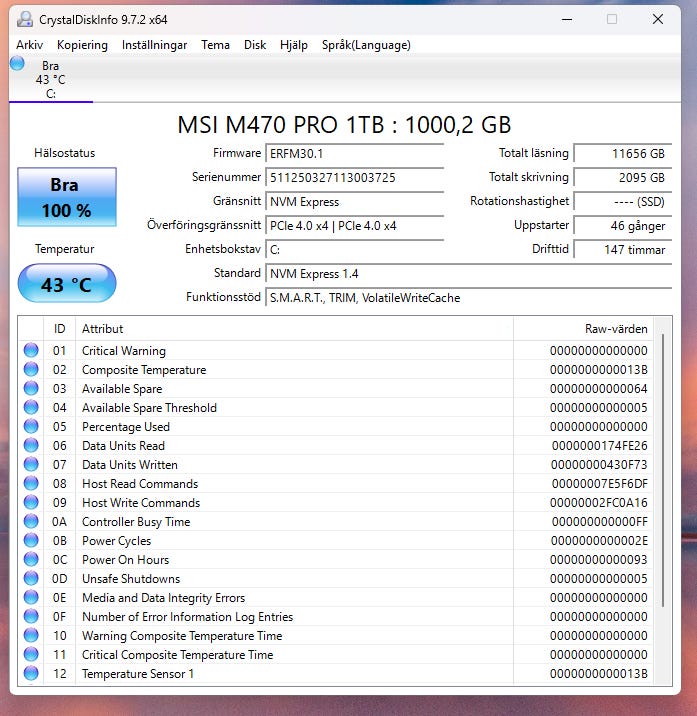Viewport: 697px width, 716px height.
Task: Click the Raw-värden column header
Action: [590, 329]
